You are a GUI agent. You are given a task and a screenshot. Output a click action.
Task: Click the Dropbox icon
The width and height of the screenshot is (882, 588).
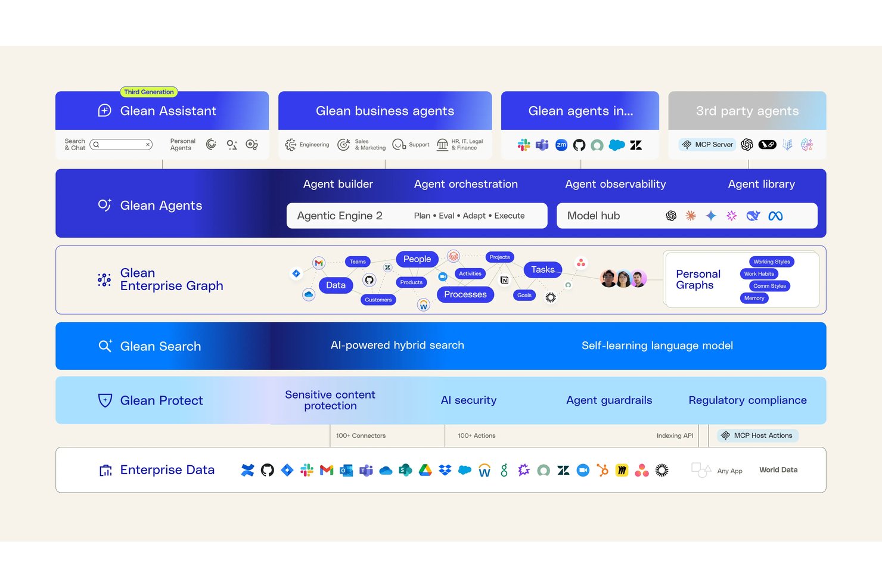point(445,470)
